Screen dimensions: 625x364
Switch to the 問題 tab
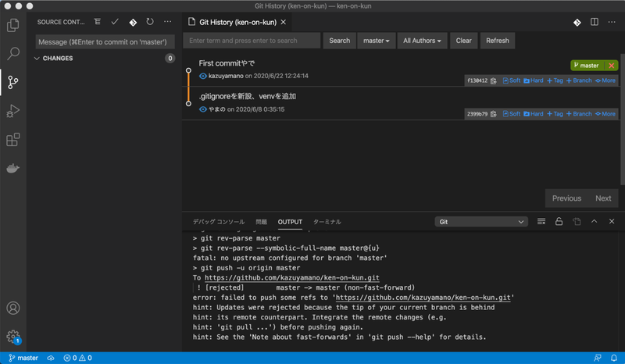point(262,222)
